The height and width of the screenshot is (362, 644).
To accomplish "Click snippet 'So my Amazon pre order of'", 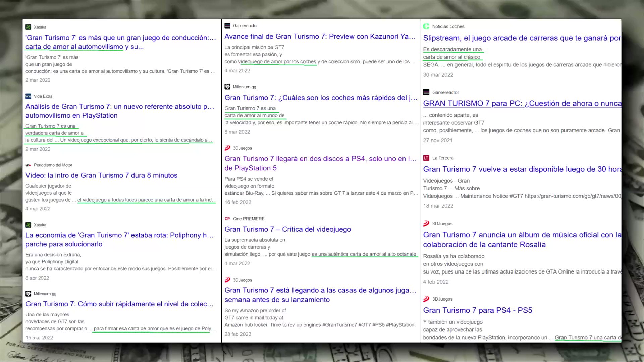I will coord(255,311).
